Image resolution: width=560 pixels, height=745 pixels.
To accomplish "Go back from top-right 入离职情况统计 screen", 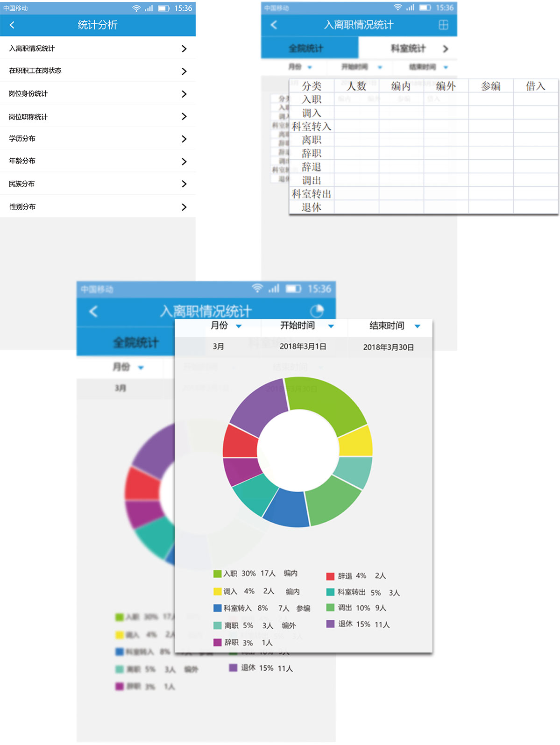I will click(274, 25).
